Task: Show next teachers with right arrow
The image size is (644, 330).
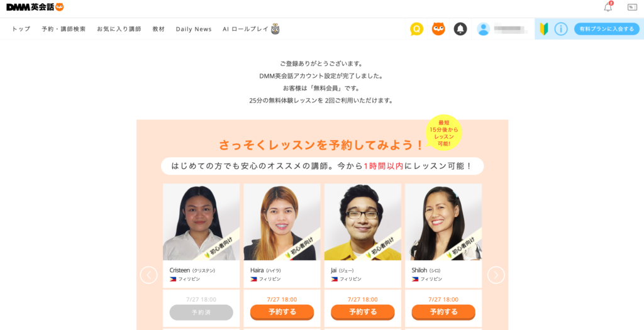Action: (x=496, y=275)
